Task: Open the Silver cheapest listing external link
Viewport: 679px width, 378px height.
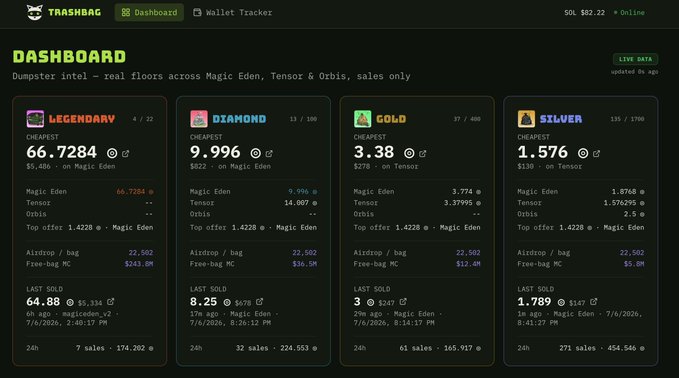Action: (597, 153)
